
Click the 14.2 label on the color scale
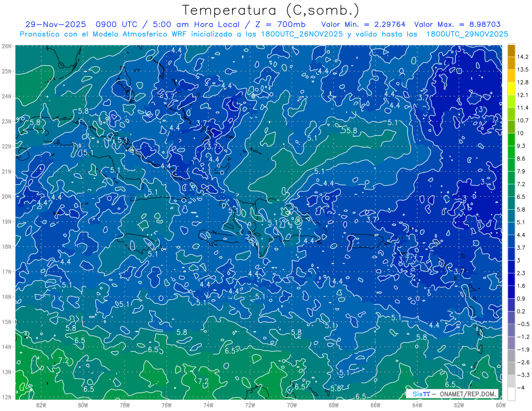point(523,57)
